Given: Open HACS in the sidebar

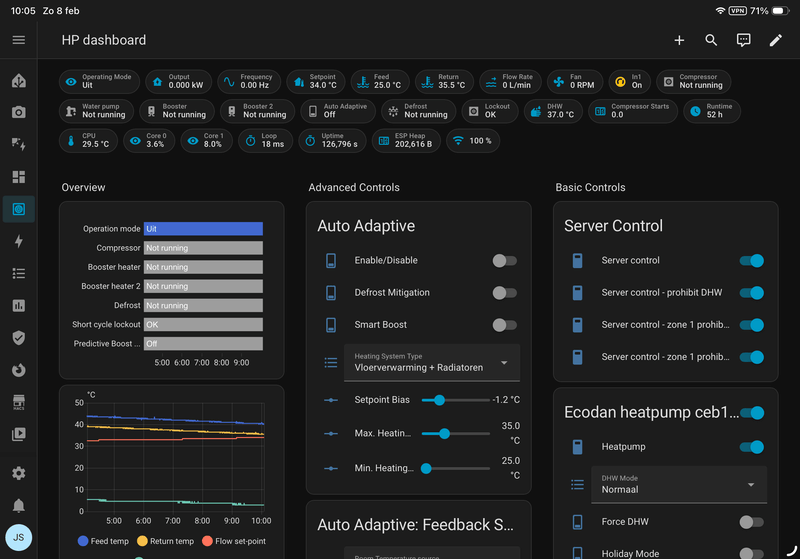Looking at the screenshot, I should (18, 402).
